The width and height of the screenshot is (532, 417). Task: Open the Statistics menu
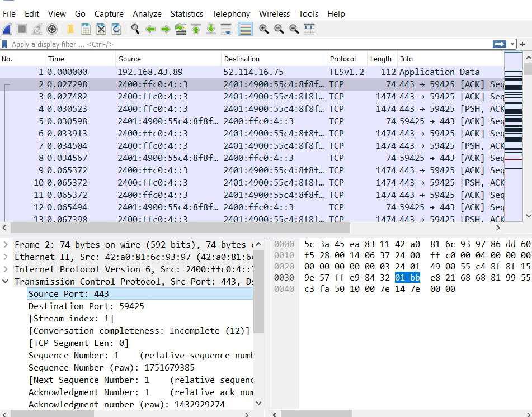click(187, 14)
